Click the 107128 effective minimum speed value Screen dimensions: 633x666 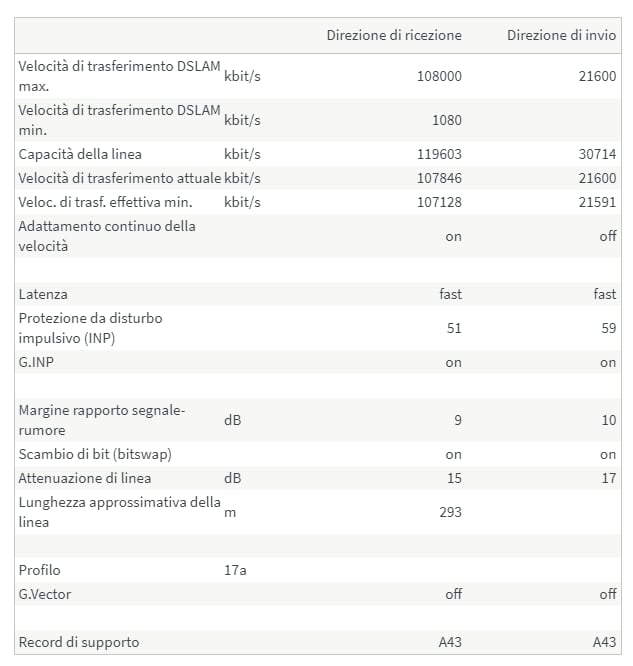point(439,202)
